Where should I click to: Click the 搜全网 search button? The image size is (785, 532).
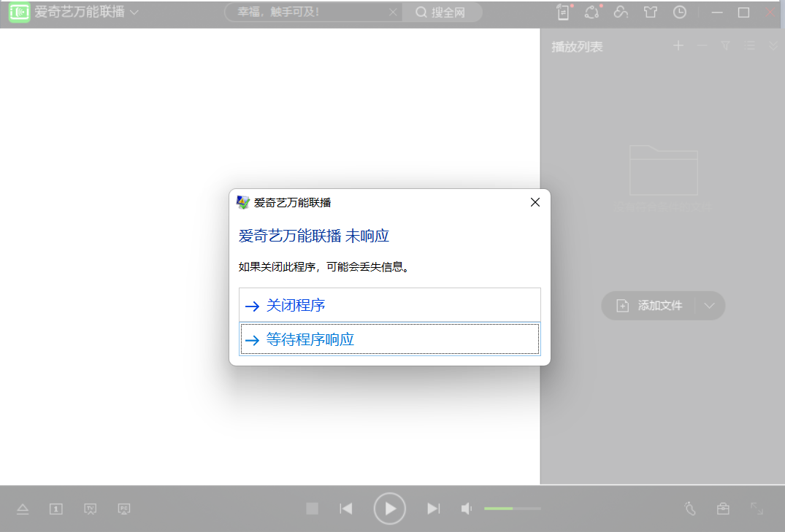coord(441,12)
